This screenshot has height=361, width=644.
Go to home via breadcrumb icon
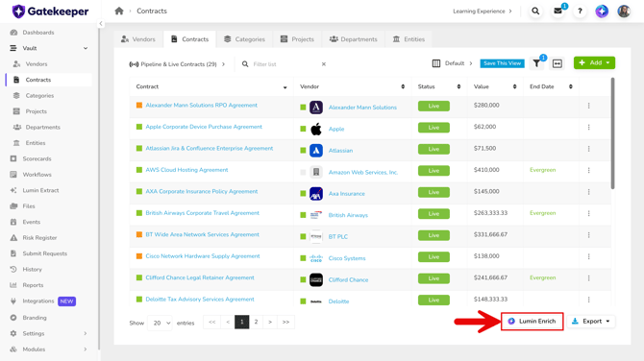[x=119, y=12]
